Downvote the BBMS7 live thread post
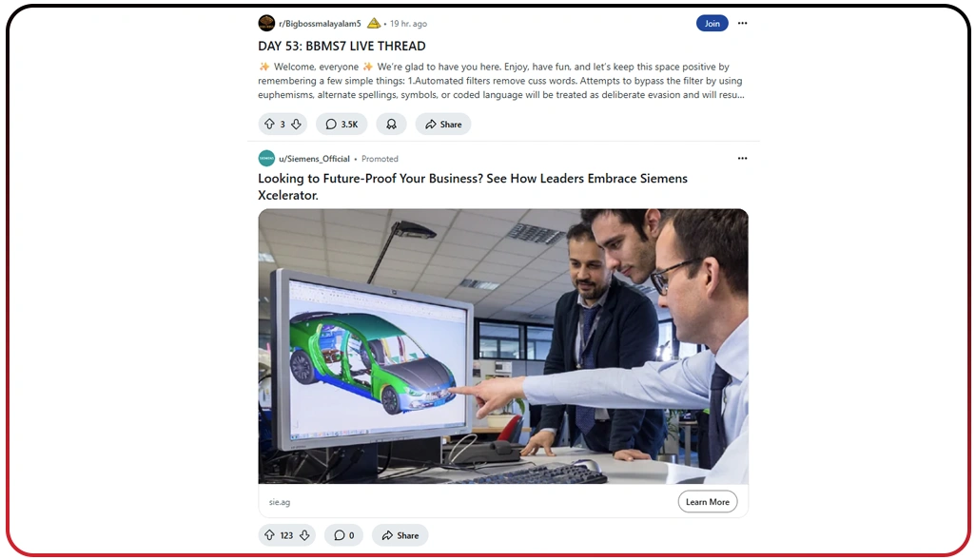976x560 pixels. (296, 124)
